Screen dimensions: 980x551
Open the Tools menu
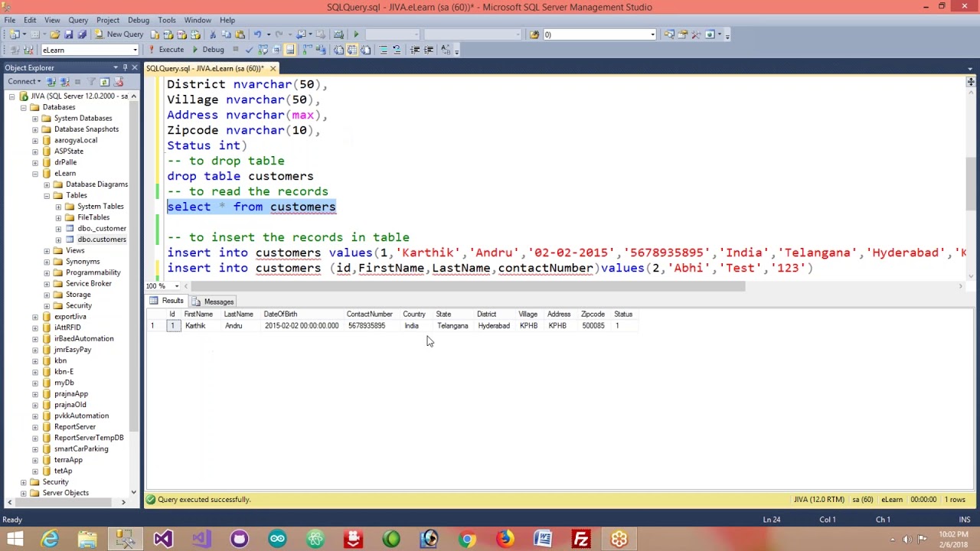point(167,20)
